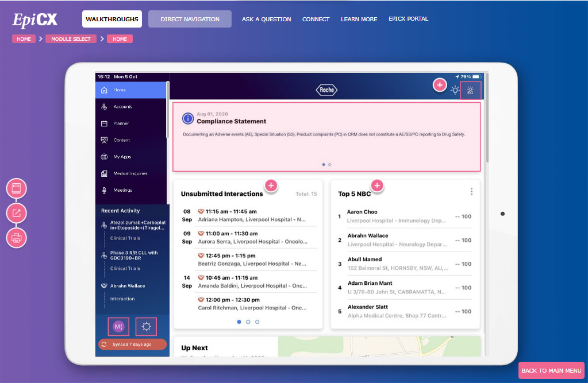Select Aaron Choo in Top 5 NBC
Viewport: 588px width, 383px height.
405,216
